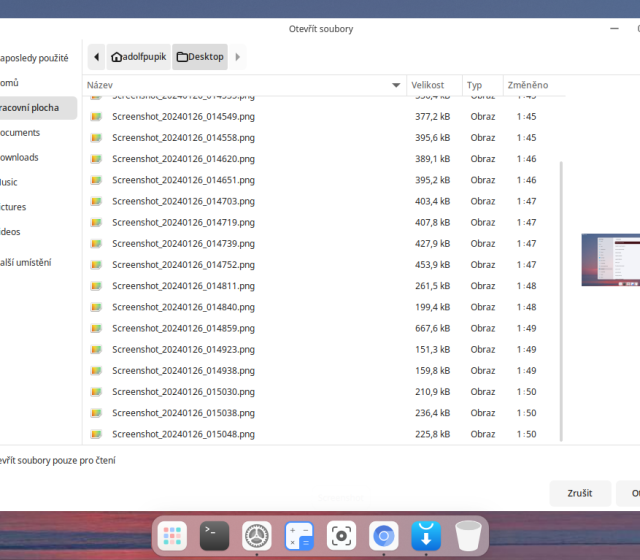Open the Terminal from the dock
This screenshot has height=560, width=640.
(x=214, y=536)
